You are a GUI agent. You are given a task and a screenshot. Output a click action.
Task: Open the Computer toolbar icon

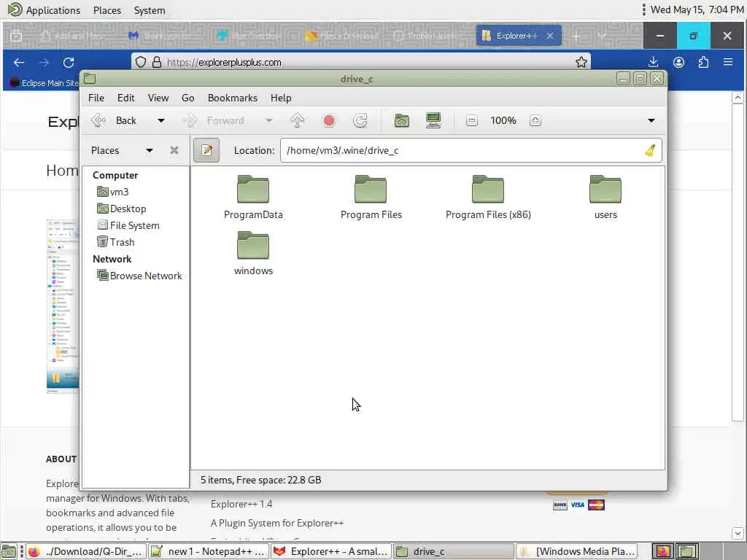click(x=433, y=120)
